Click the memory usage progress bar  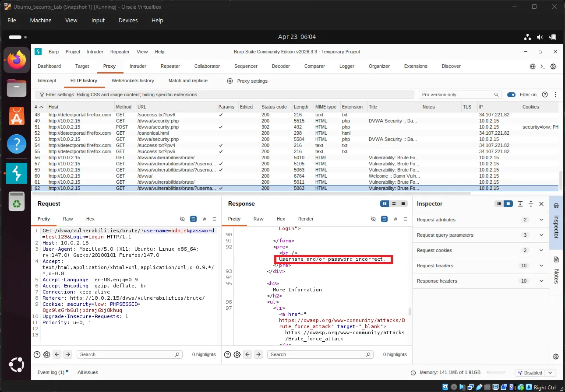pos(496,372)
